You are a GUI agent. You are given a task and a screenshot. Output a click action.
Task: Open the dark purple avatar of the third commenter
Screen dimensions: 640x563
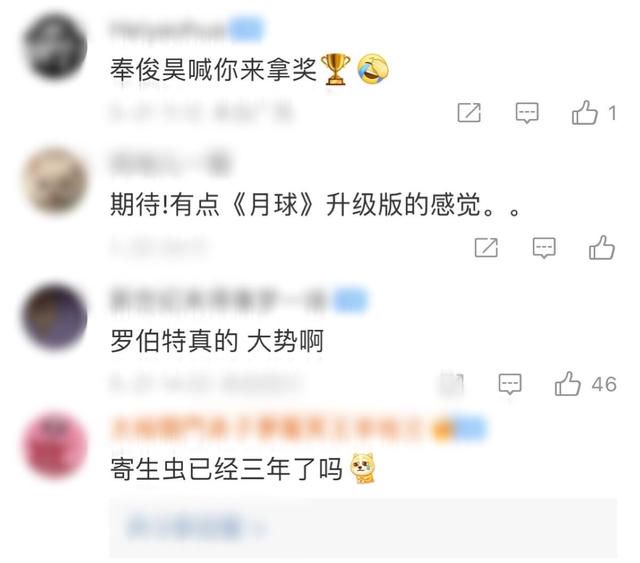[55, 317]
